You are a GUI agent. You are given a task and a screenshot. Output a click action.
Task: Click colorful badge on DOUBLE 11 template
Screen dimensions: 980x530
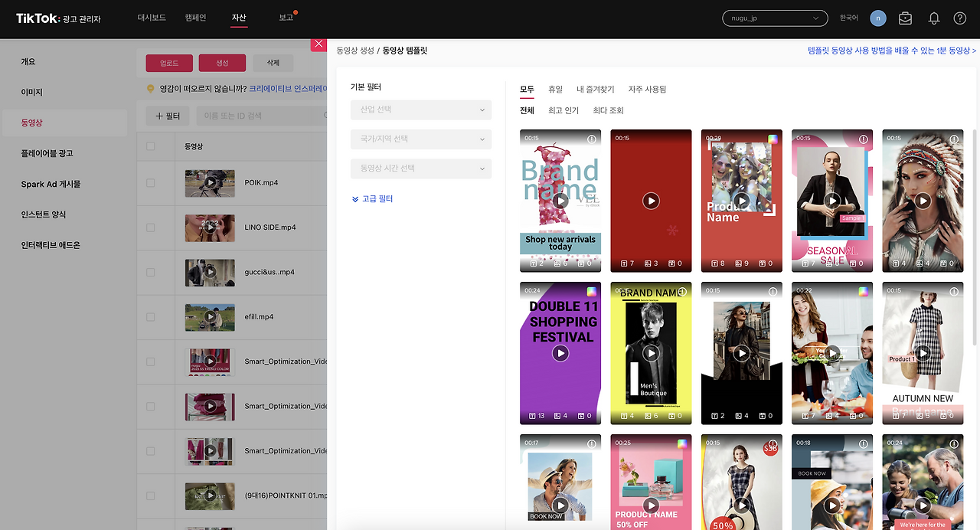(x=591, y=292)
